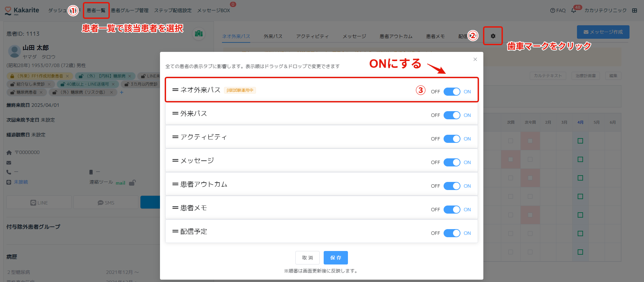Open メッセージBOX in the top menu
Viewport: 644px width, 282px height.
(214, 10)
